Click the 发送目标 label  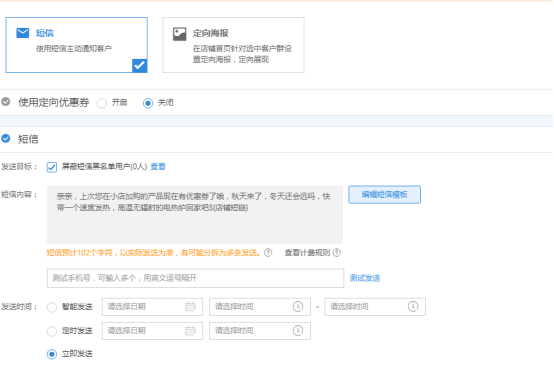pos(19,166)
